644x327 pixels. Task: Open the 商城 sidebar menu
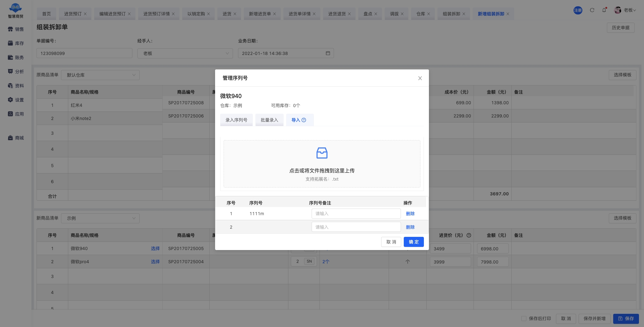16,138
